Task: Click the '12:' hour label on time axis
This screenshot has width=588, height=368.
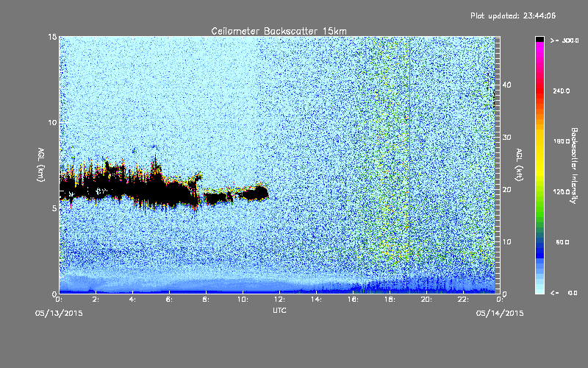Action: (x=279, y=300)
